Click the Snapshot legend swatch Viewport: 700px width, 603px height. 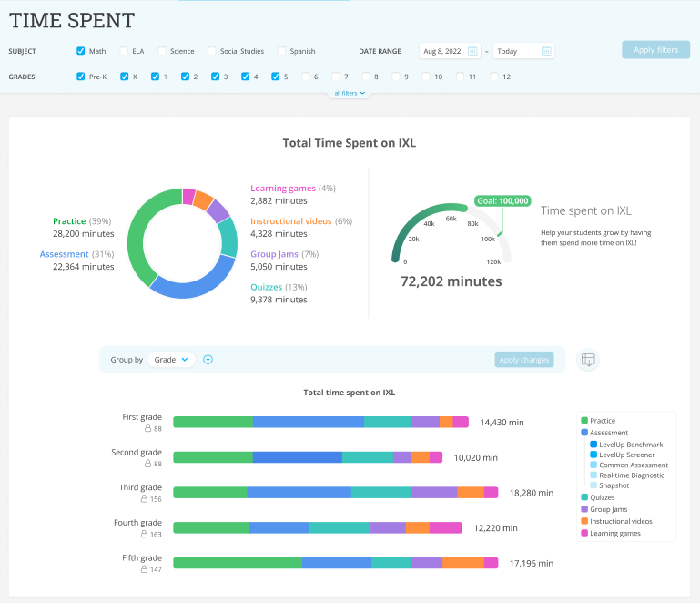click(x=593, y=485)
